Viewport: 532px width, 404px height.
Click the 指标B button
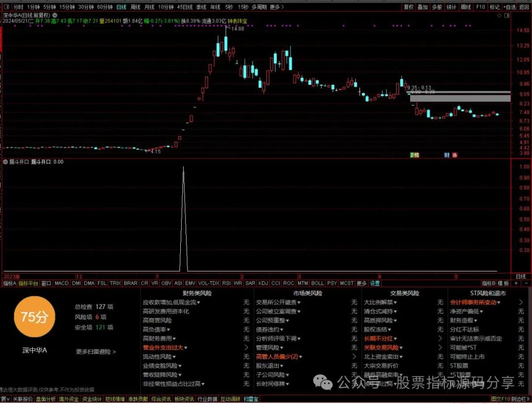489,283
